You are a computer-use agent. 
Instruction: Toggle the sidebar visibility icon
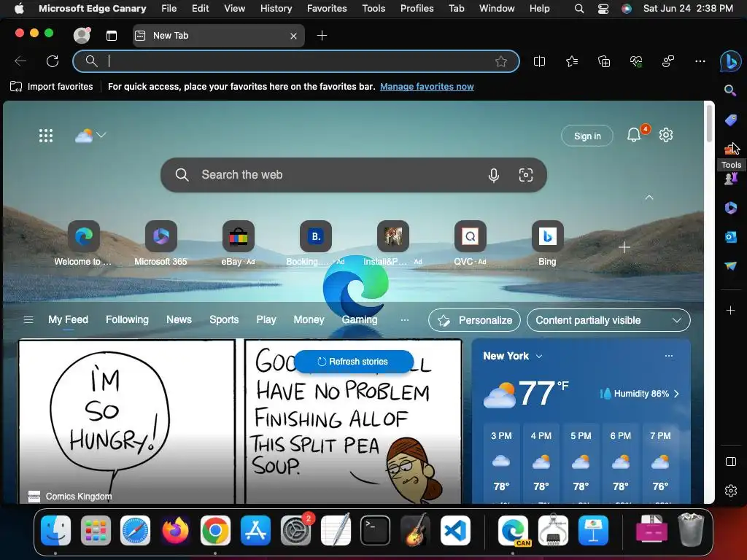tap(730, 462)
